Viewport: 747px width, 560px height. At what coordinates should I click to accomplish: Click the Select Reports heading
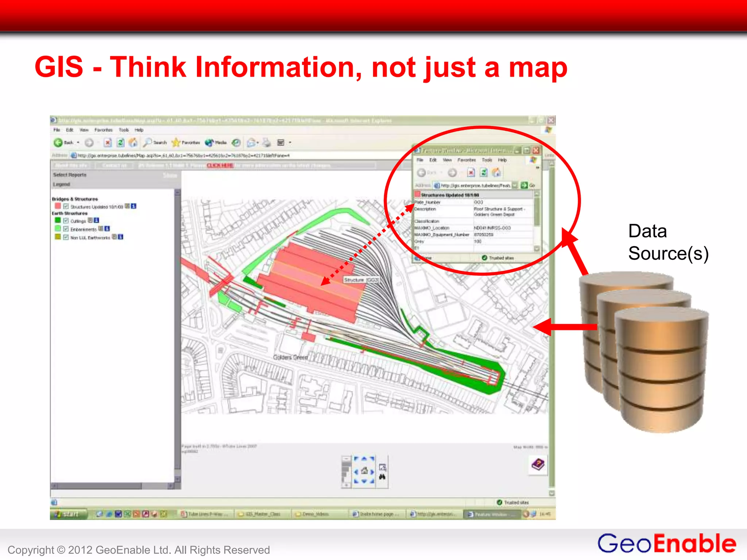click(70, 175)
